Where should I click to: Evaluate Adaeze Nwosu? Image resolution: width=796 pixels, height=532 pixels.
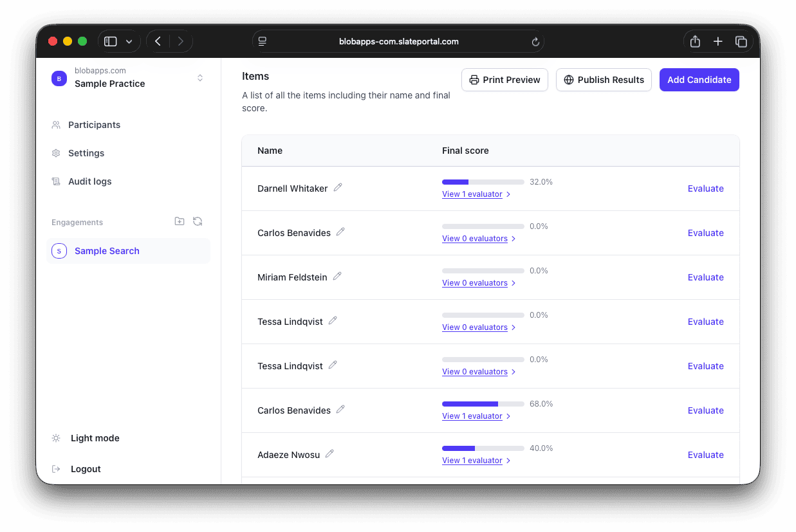click(705, 455)
